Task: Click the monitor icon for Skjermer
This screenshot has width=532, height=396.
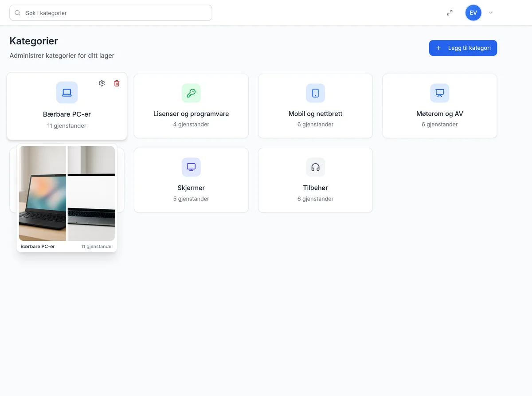Action: point(191,167)
